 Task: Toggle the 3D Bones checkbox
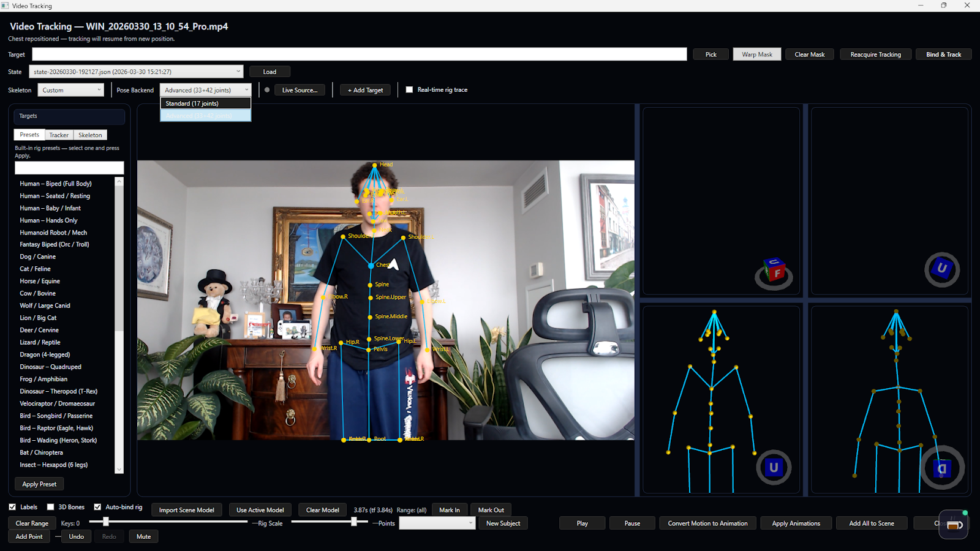pos(51,506)
